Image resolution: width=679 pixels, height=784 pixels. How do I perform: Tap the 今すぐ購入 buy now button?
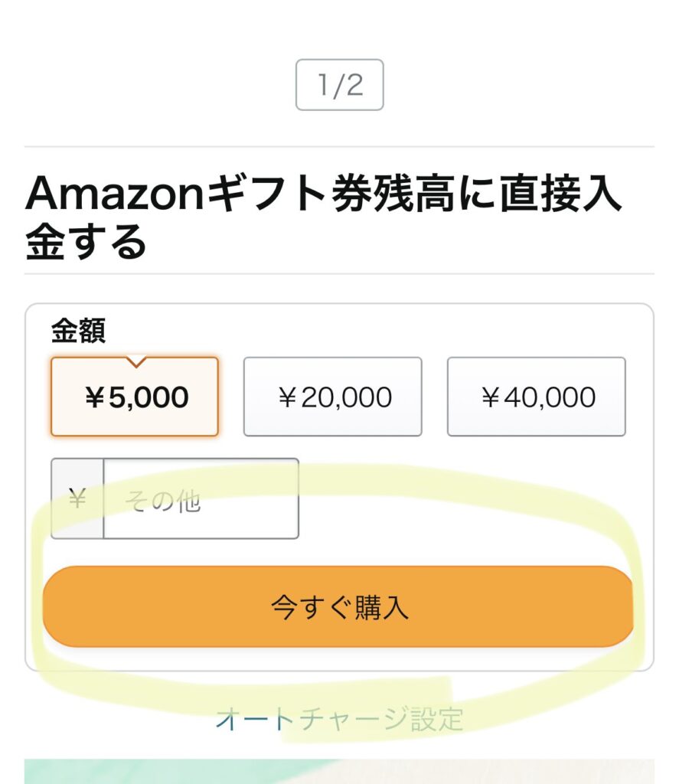click(338, 606)
